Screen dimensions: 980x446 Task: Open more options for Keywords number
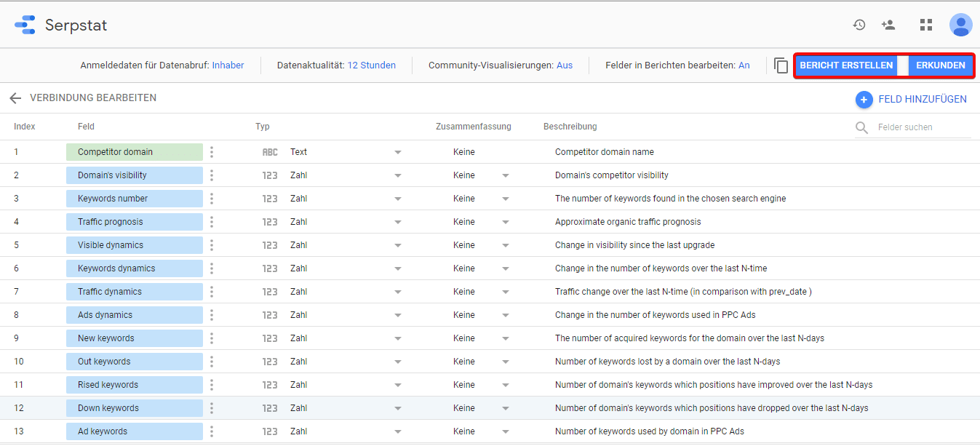(212, 199)
